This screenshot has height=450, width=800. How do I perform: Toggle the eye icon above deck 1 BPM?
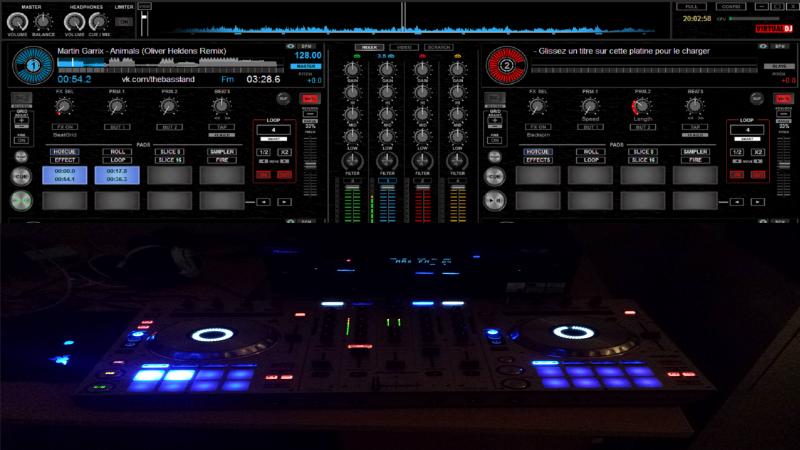point(290,46)
